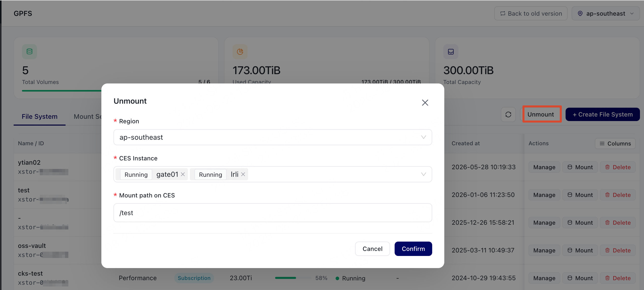Click the Total Volumes green progress bar
Image resolution: width=644 pixels, height=290 pixels.
pos(62,91)
